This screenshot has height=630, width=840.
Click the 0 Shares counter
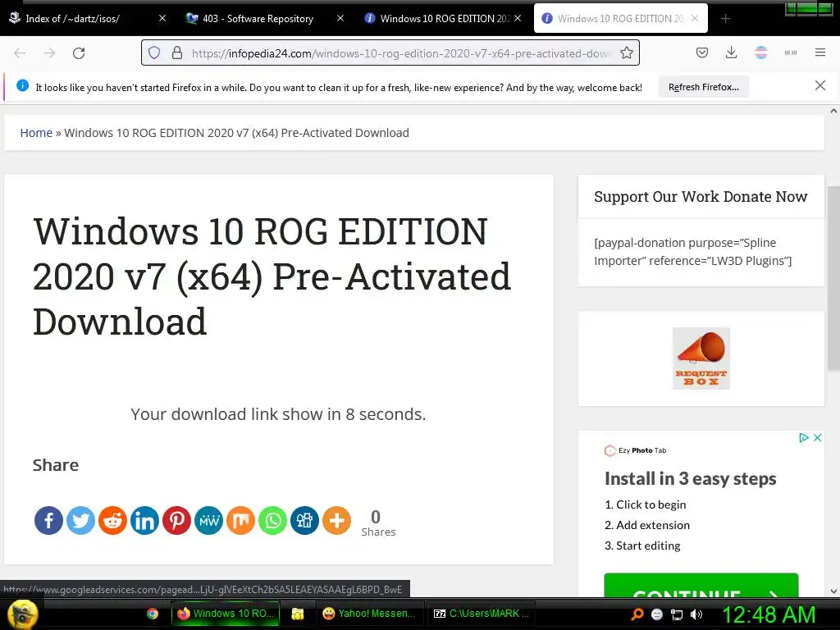(378, 523)
